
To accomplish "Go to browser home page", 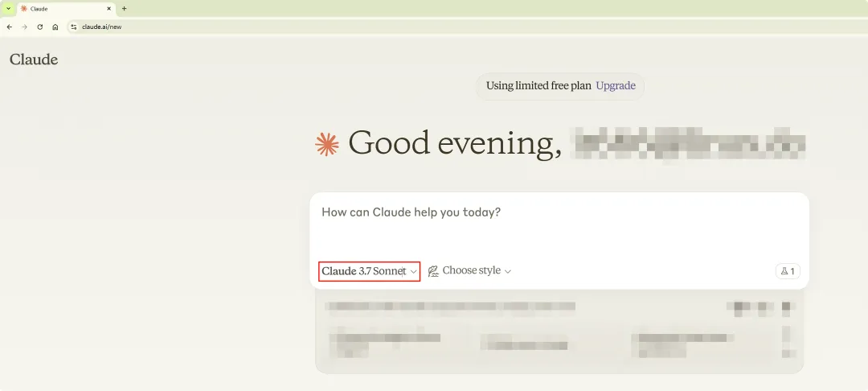I will pyautogui.click(x=55, y=27).
